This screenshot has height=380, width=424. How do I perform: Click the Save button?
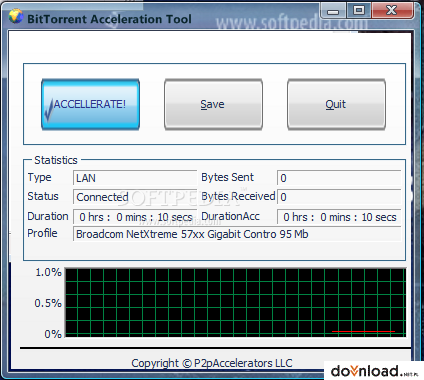tap(213, 104)
